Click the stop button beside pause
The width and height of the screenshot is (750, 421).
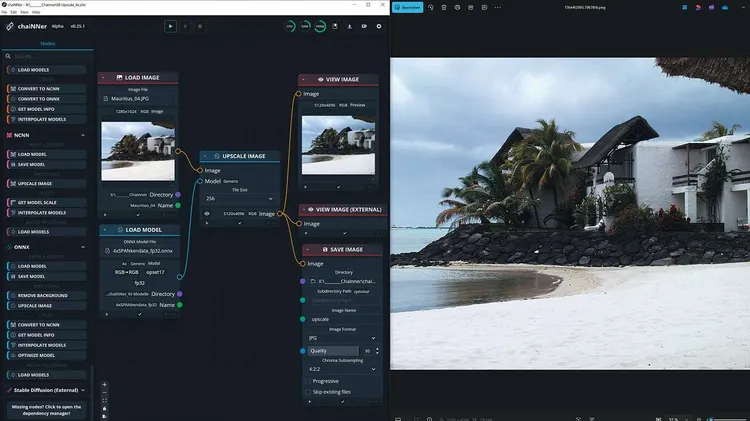click(x=200, y=26)
